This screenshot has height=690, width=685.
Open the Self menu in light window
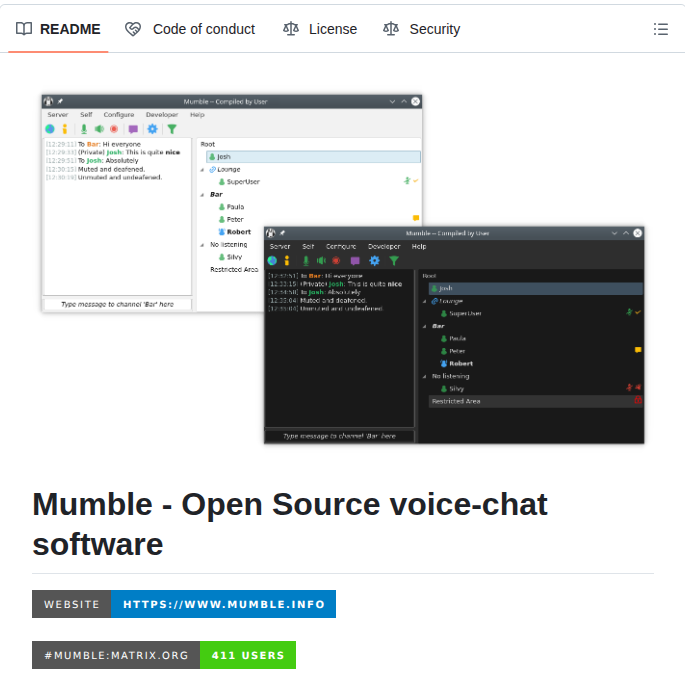tap(86, 114)
